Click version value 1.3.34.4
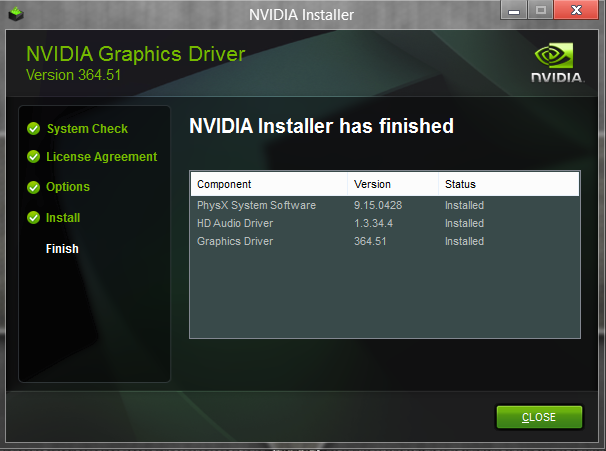606x451 pixels. click(x=373, y=223)
